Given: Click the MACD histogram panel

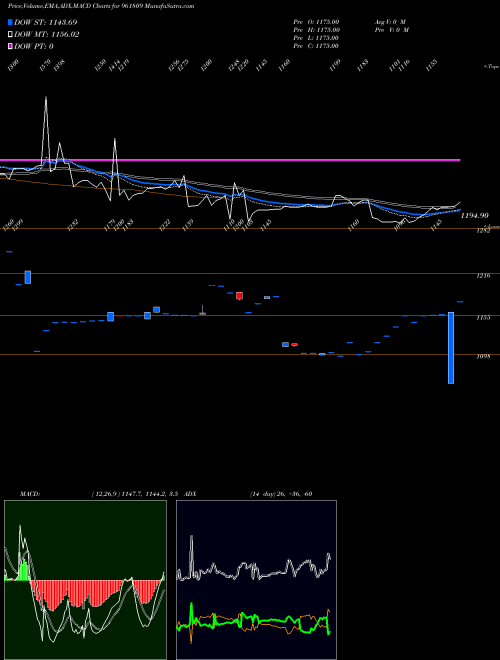Looking at the screenshot, I should pyautogui.click(x=85, y=580).
